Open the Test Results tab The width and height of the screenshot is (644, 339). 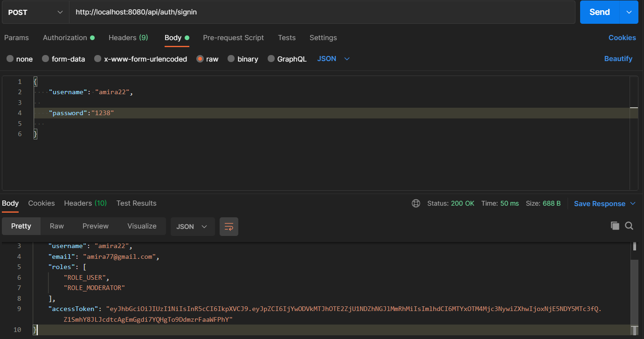[x=136, y=203]
